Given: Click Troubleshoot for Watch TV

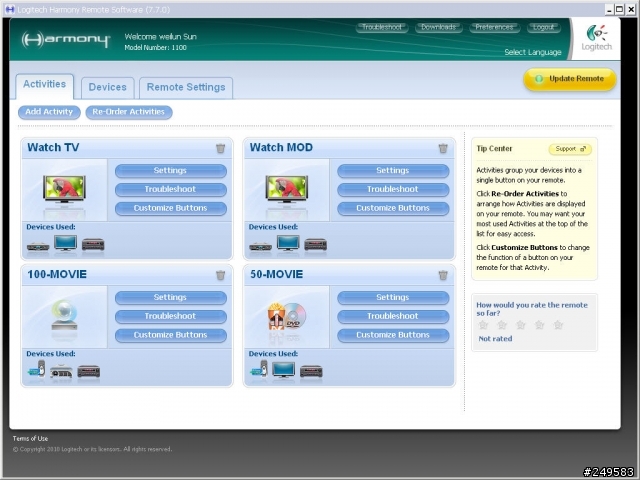Looking at the screenshot, I should point(171,190).
